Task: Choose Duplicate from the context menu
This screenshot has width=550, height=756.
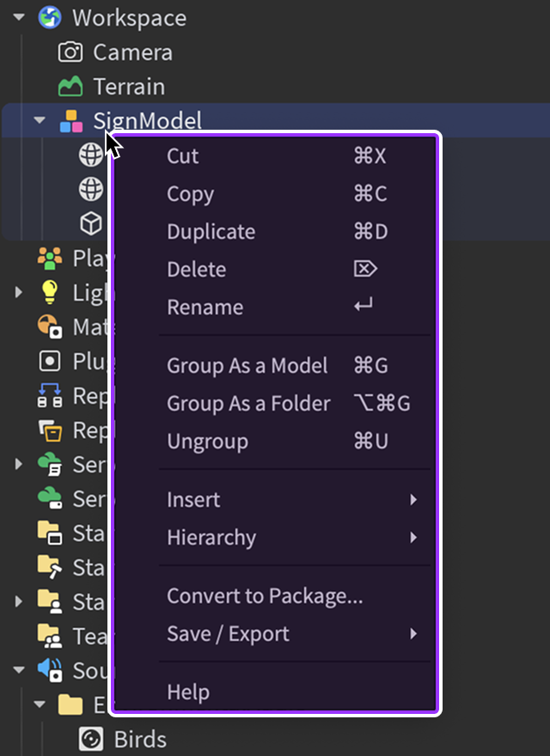Action: point(211,232)
